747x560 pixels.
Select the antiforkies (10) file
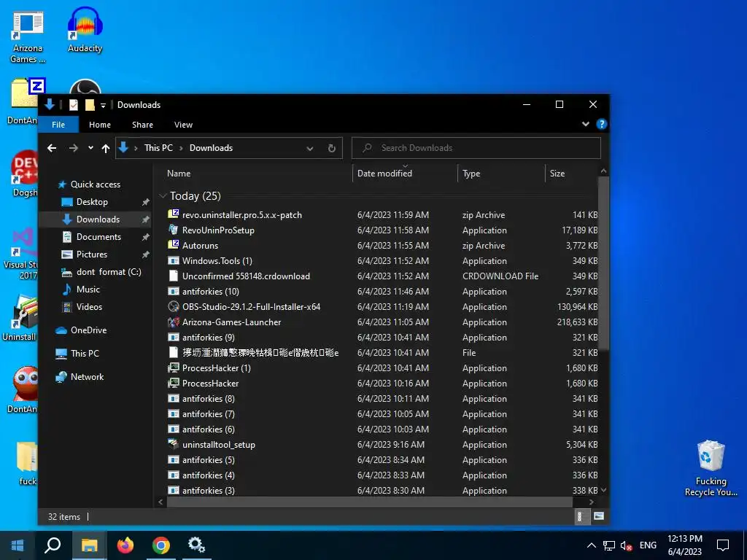(211, 292)
